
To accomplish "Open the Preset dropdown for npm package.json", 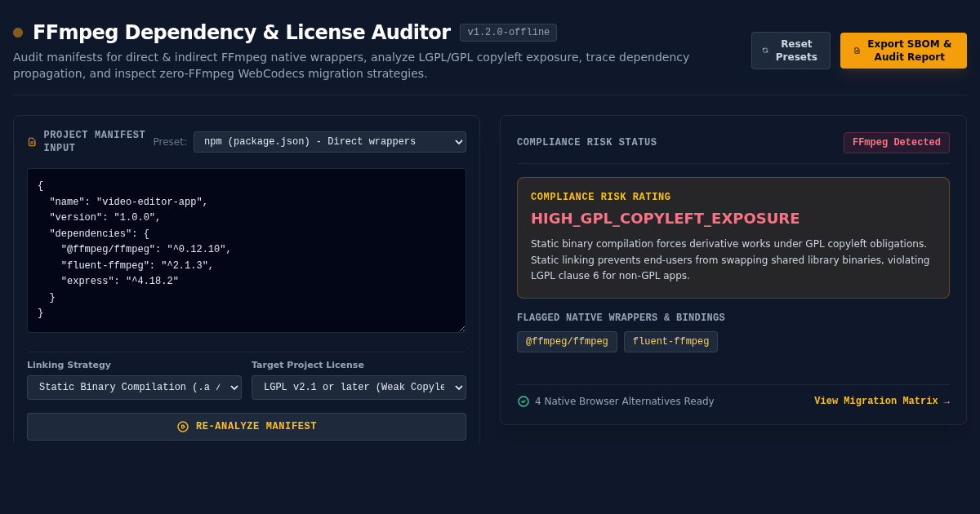I will pos(330,142).
